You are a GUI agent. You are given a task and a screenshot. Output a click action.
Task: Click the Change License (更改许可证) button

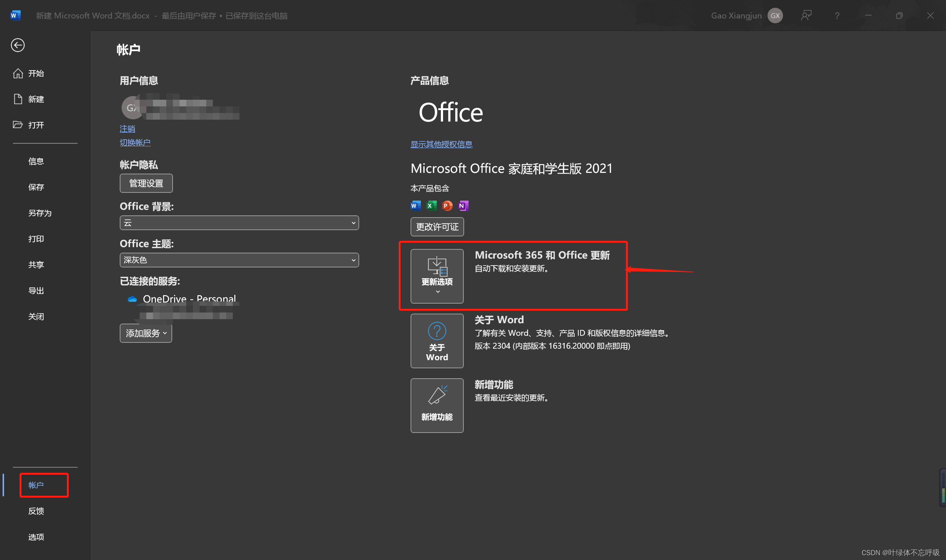(437, 227)
